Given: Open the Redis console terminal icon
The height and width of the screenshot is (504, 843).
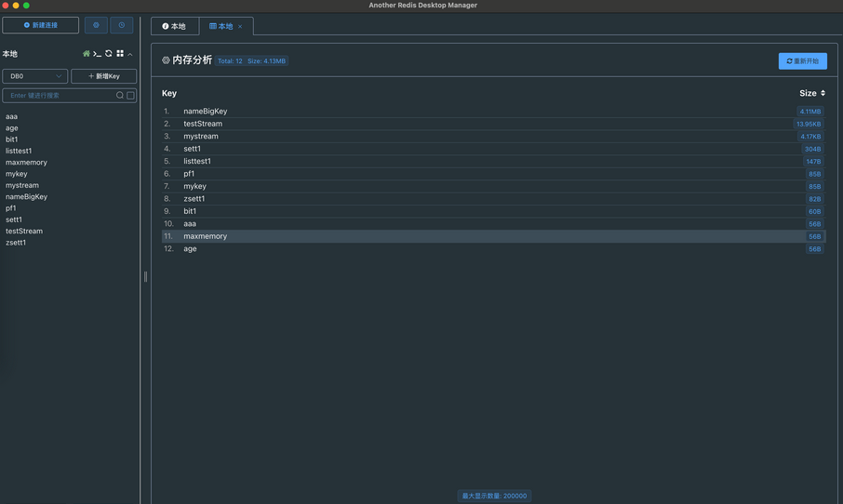Looking at the screenshot, I should pos(98,54).
